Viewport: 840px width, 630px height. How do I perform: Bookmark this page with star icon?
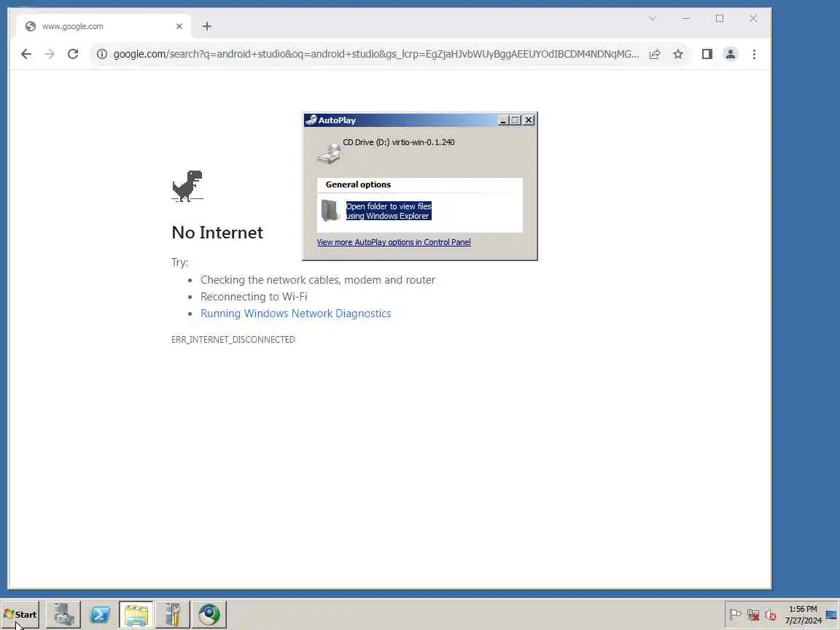click(x=678, y=54)
